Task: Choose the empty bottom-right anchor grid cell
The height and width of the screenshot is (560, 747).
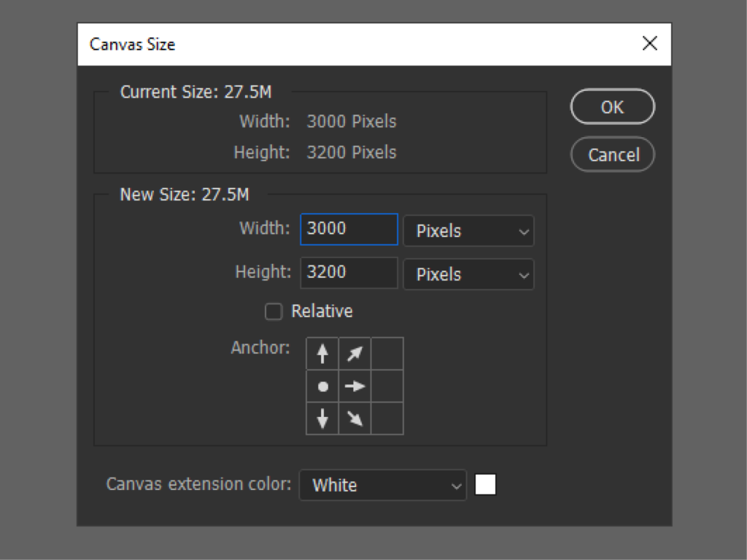Action: click(387, 419)
